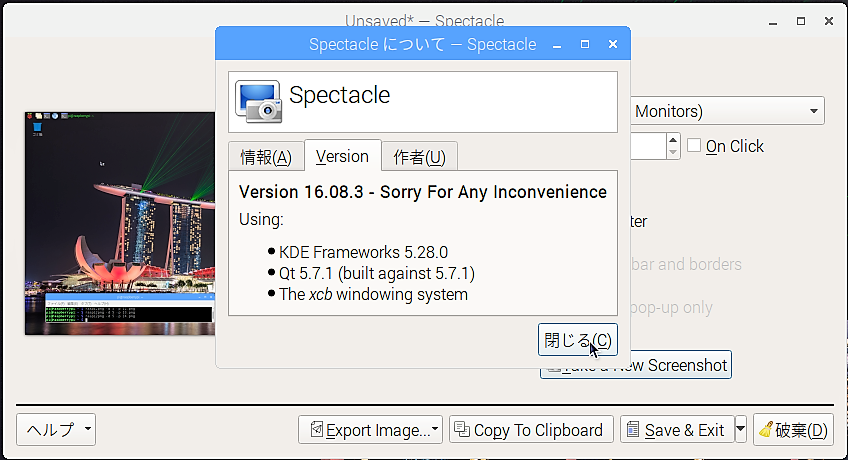Click the 閉じる(C) button

(578, 340)
